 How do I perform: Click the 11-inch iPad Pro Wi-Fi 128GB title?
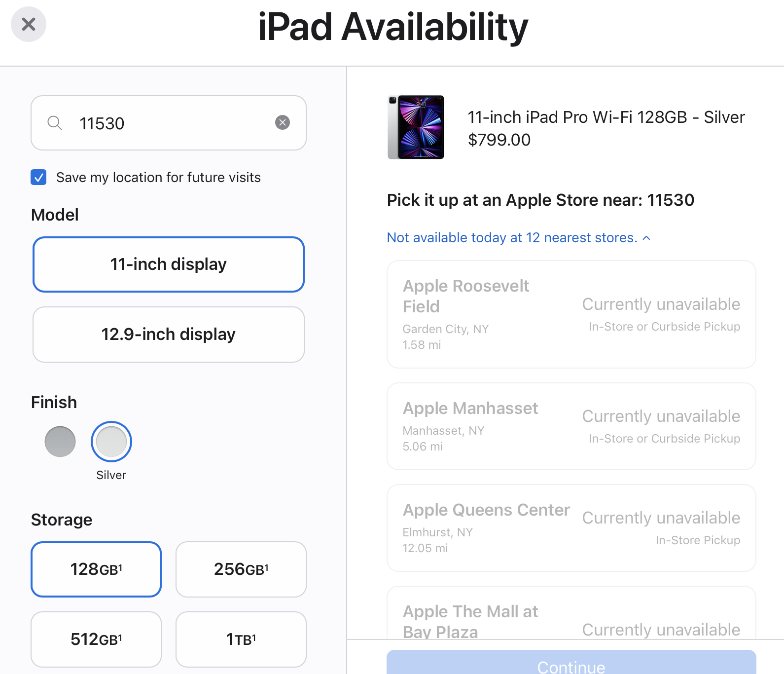click(x=606, y=117)
